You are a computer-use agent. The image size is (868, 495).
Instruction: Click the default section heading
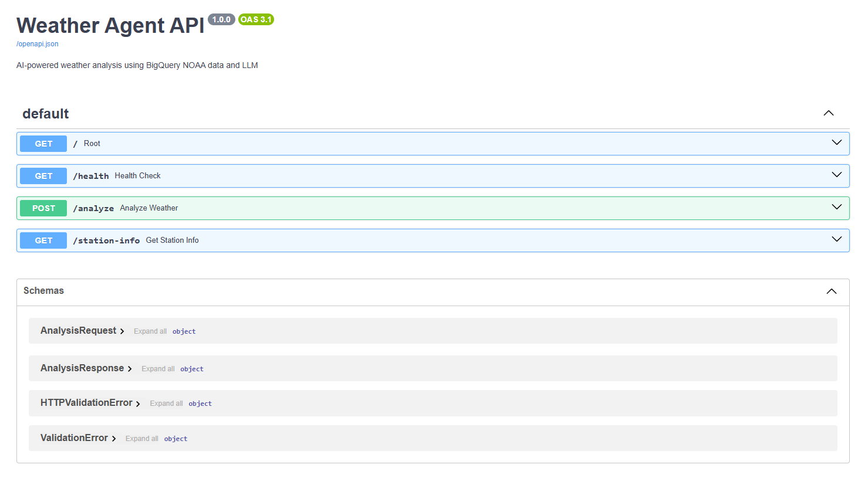46,114
